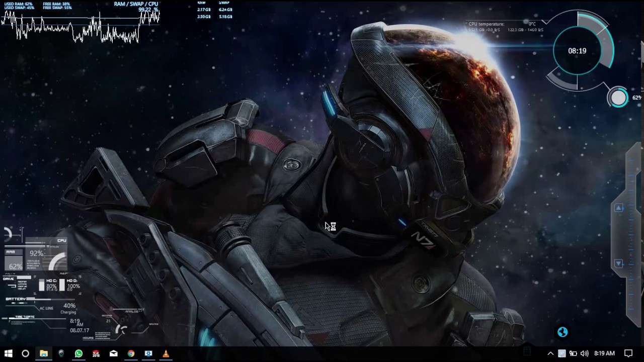
Task: Open VLC media player from taskbar
Action: 166,353
